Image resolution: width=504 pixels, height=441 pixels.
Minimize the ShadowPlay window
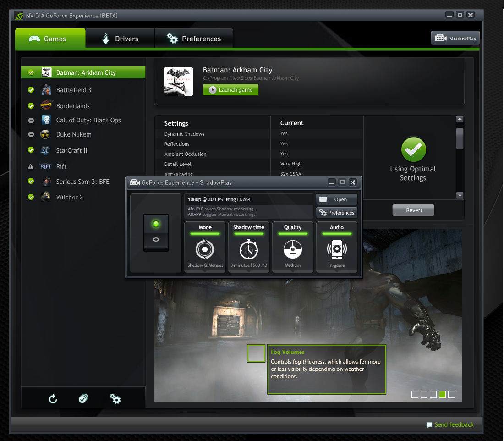(x=332, y=182)
